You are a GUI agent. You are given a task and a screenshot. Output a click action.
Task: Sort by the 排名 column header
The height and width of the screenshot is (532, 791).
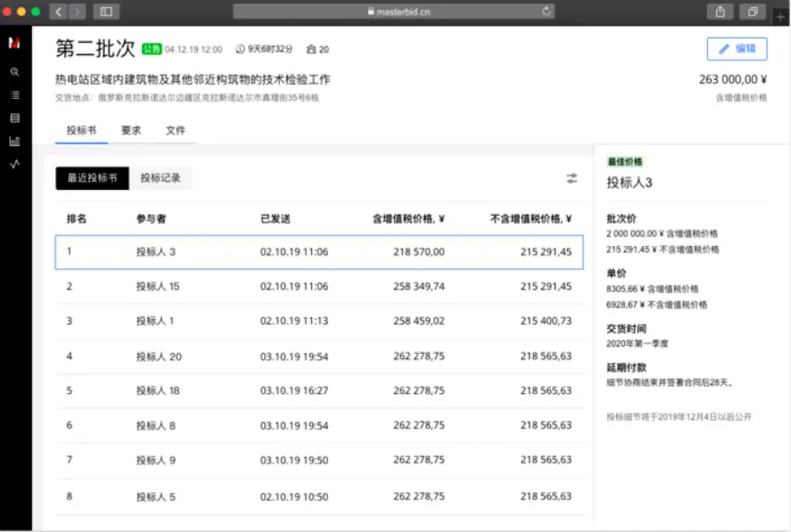tap(77, 219)
